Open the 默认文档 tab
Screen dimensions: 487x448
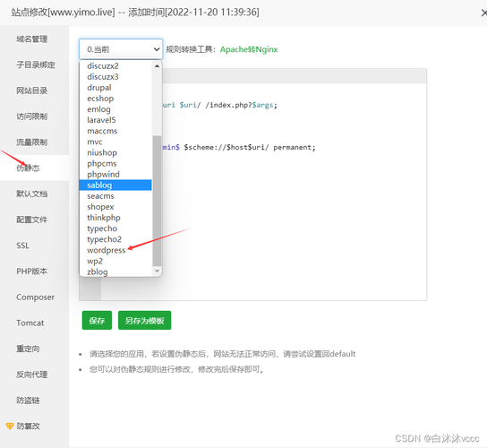pos(32,194)
